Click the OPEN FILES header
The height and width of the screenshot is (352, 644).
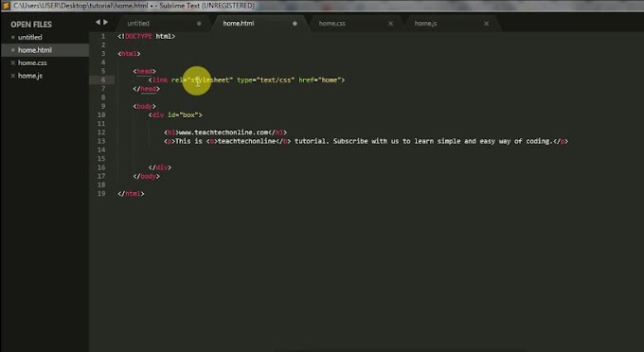click(x=31, y=25)
